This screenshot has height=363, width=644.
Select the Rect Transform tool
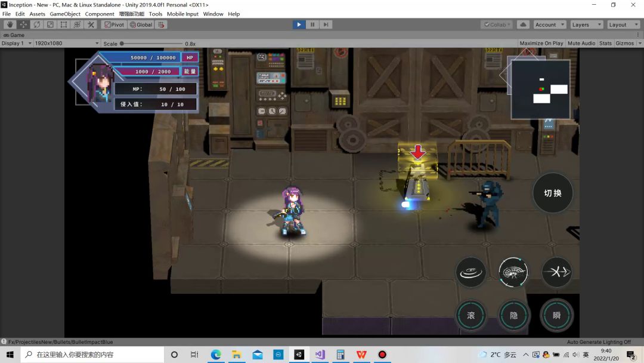(64, 24)
